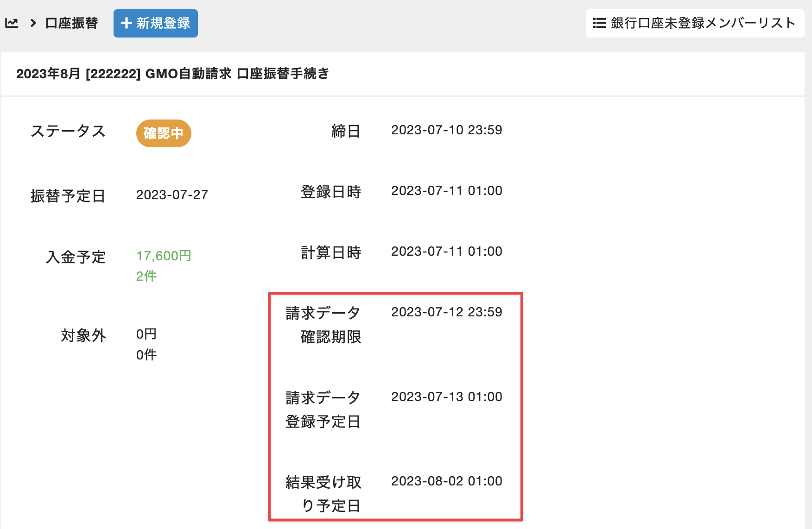Click the 請求データ確認期限 value 2023-07-12

(446, 312)
